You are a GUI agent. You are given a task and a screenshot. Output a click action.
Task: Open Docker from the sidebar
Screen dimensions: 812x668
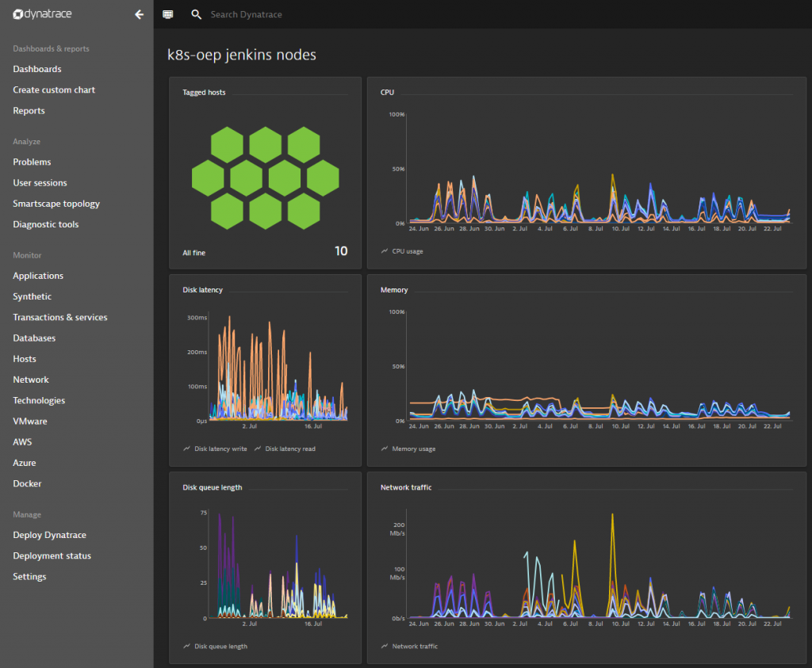25,483
